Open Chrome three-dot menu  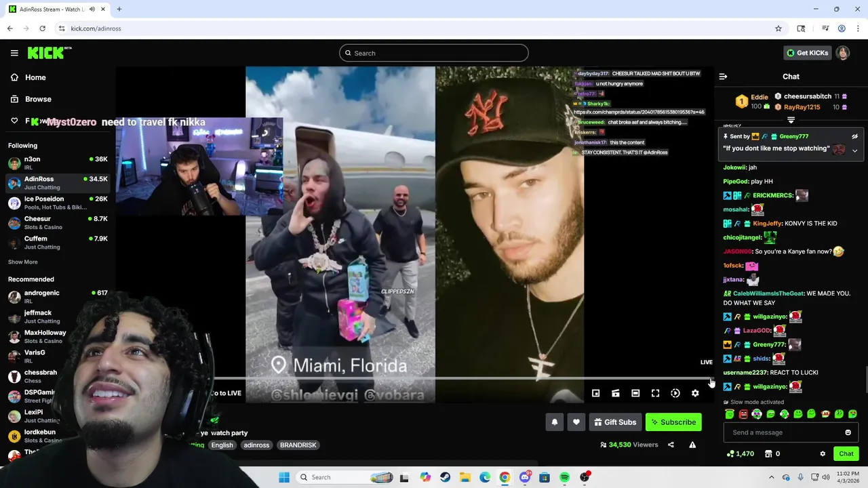[x=858, y=28]
